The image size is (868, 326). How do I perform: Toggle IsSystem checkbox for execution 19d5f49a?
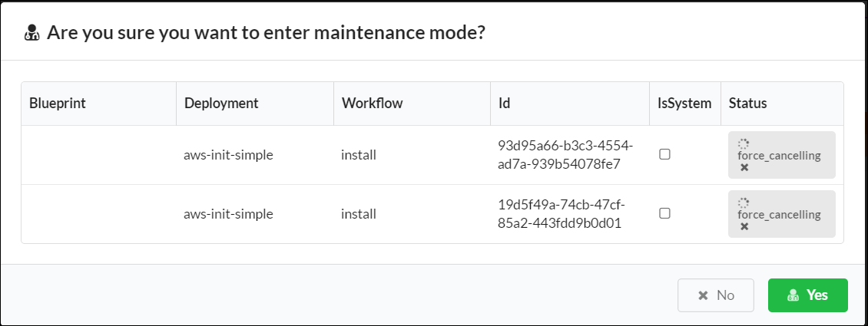(x=665, y=213)
